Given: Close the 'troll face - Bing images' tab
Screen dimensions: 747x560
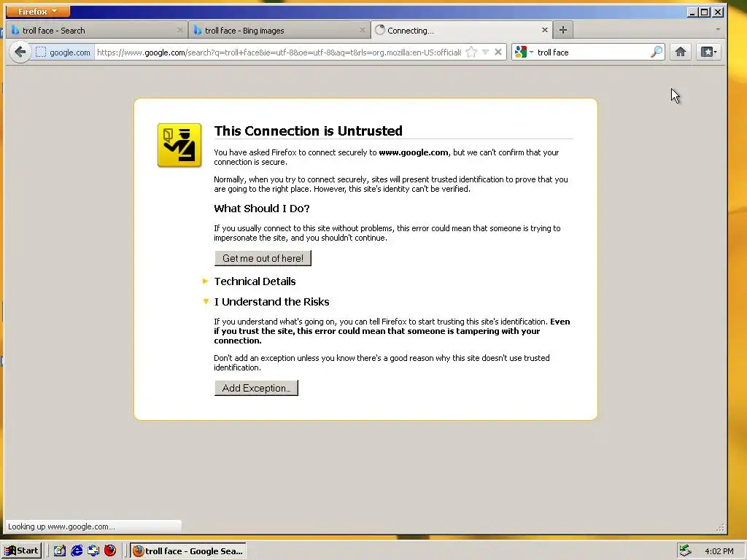Looking at the screenshot, I should [362, 30].
